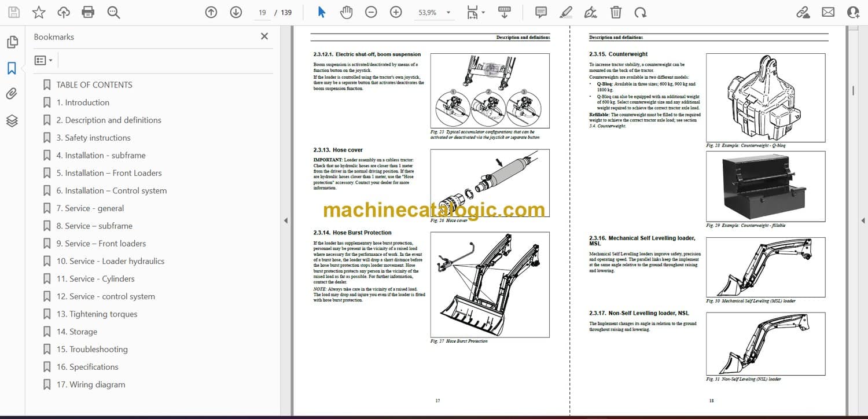Open the bookmark options menu
The height and width of the screenshot is (419, 868).
43,60
